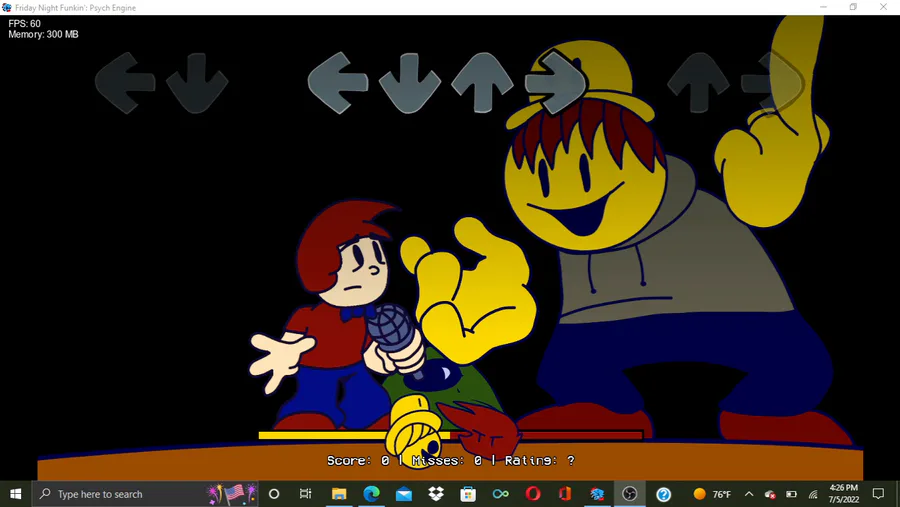Image resolution: width=900 pixels, height=507 pixels.
Task: Launch Opera browser from the taskbar
Action: click(533, 494)
